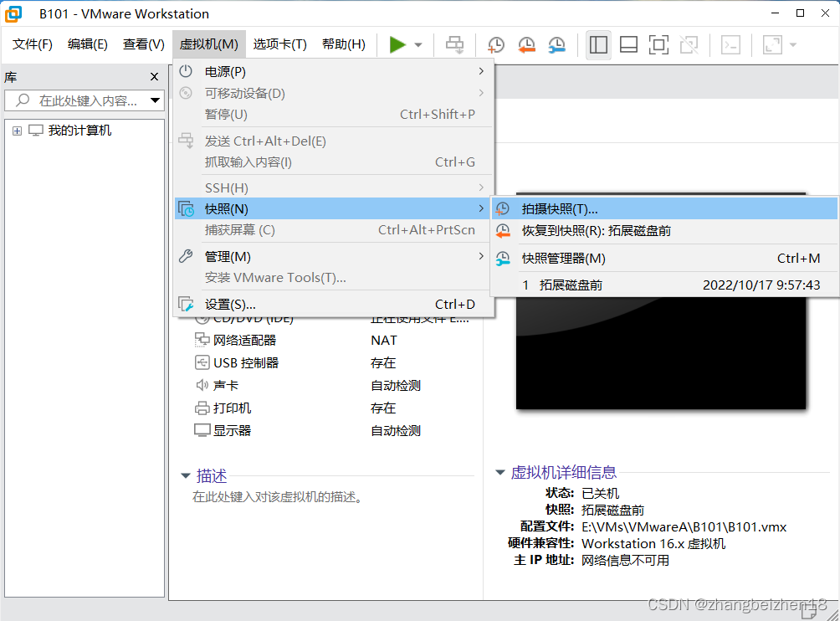Click the manager icon beside 快照管理器(M)
This screenshot has width=840, height=621.
(x=503, y=259)
